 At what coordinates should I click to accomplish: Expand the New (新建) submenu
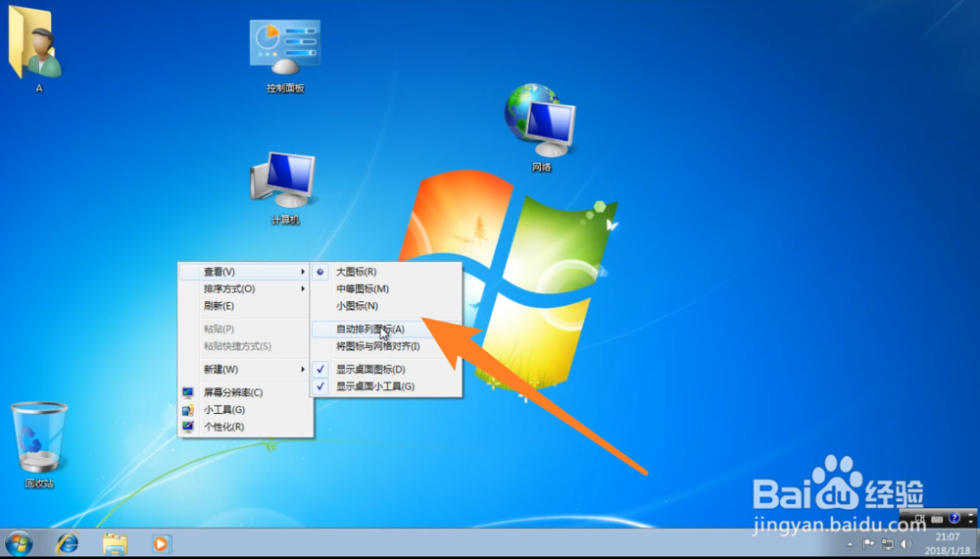pyautogui.click(x=245, y=369)
